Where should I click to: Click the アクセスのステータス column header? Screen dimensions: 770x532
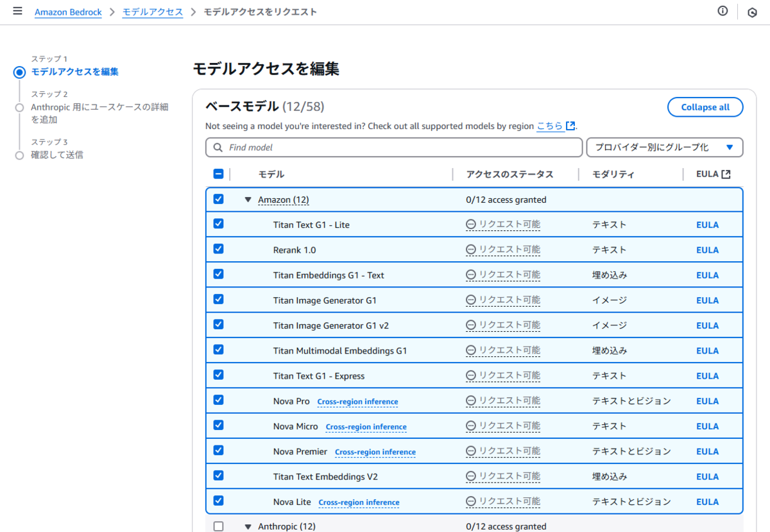click(x=509, y=174)
